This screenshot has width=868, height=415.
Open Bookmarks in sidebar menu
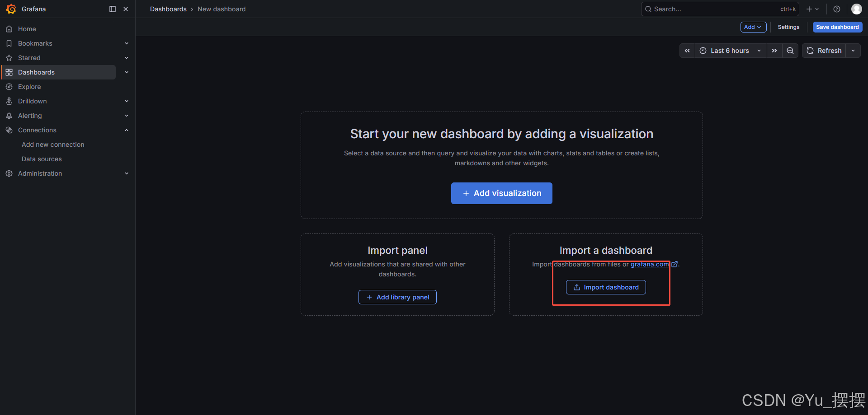click(x=35, y=43)
